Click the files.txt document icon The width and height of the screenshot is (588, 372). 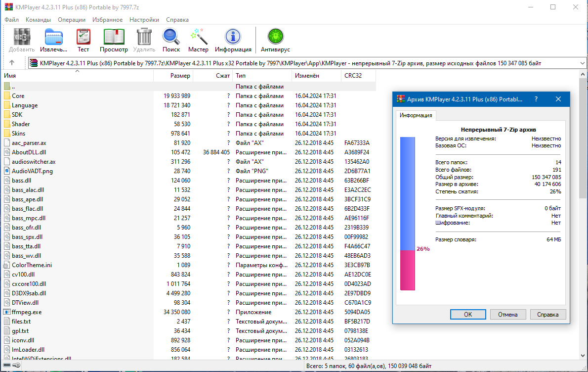tap(7, 322)
